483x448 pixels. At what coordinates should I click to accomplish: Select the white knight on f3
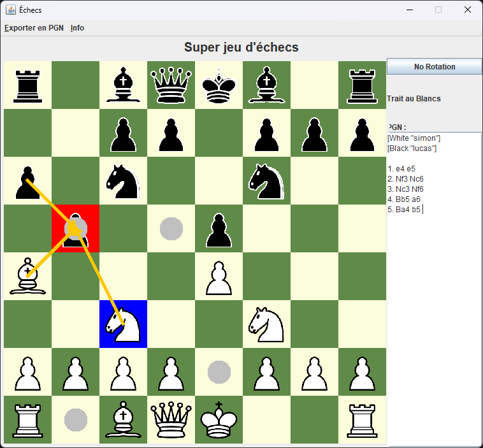266,324
